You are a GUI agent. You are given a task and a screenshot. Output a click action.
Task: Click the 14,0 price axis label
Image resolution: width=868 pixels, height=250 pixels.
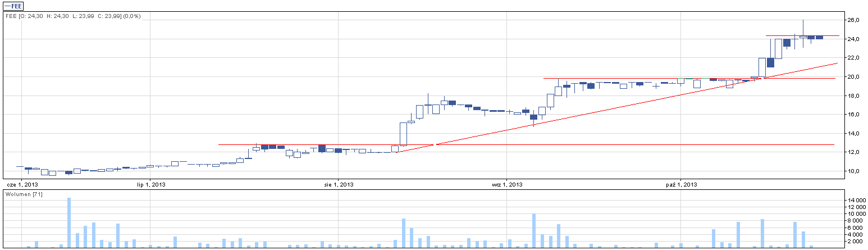tap(854, 133)
